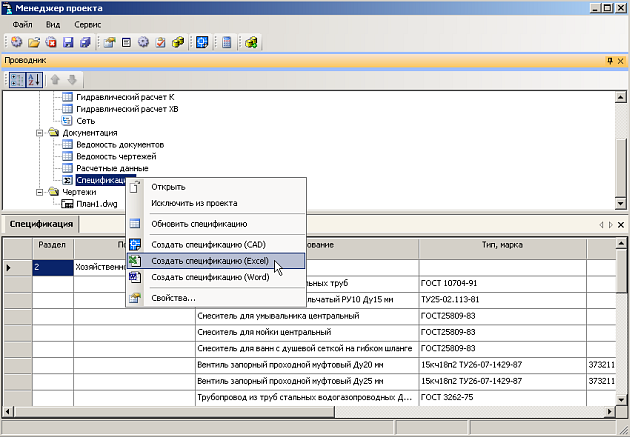
Task: Select Гидравлический расчет К in tree
Action: coord(125,97)
